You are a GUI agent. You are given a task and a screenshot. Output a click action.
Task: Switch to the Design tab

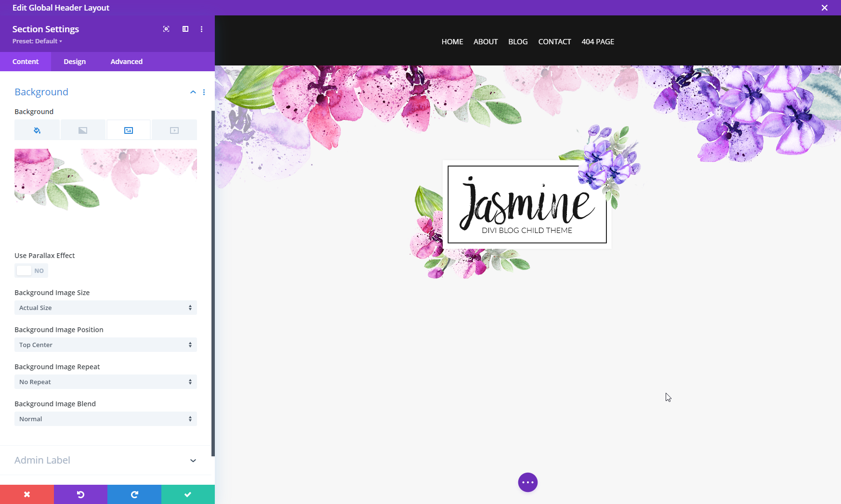tap(75, 62)
